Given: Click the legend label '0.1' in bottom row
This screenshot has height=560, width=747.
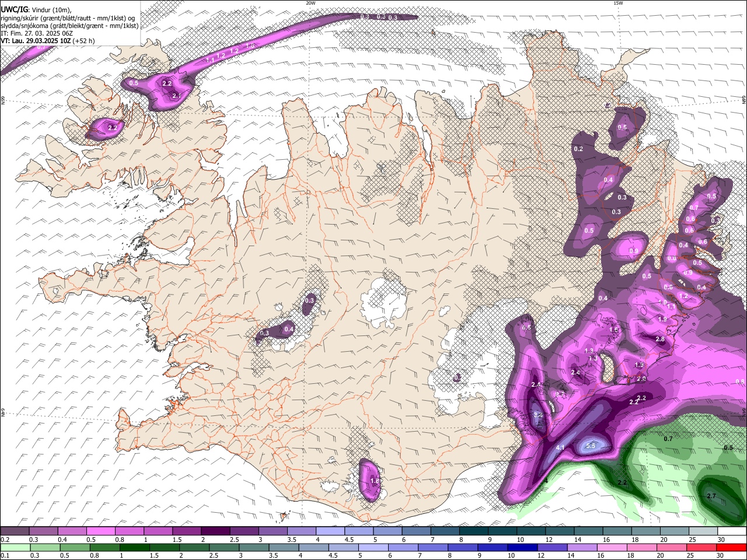Looking at the screenshot, I should [5, 556].
